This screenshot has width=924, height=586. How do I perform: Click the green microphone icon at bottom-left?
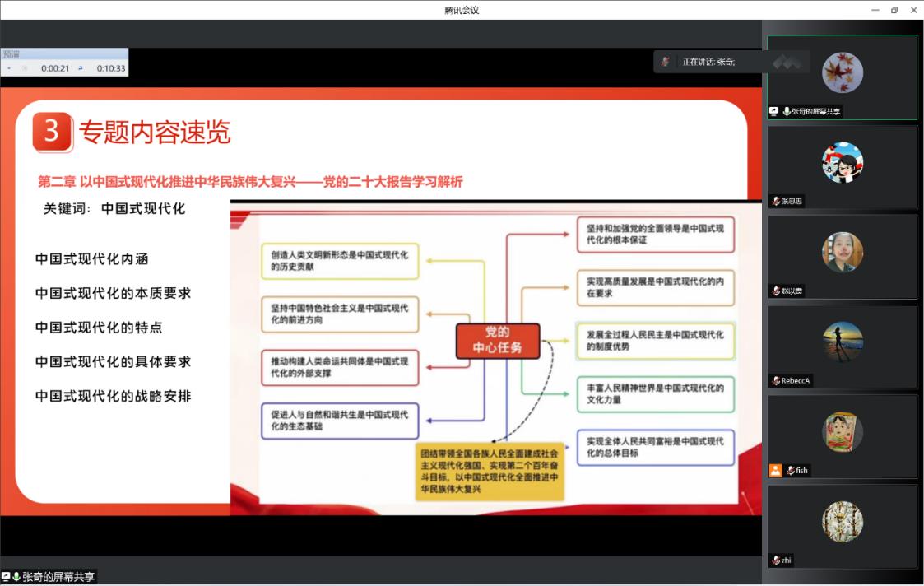[x=16, y=577]
